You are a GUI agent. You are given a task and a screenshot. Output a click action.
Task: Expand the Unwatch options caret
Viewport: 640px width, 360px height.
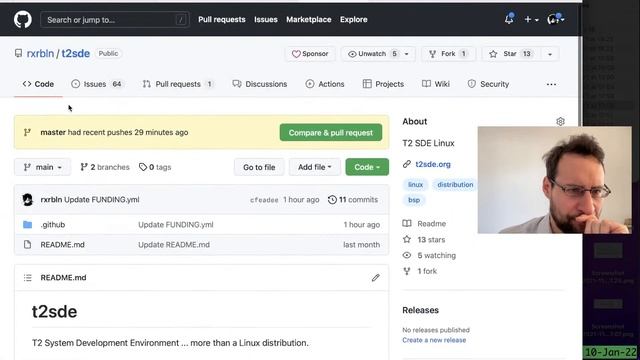(x=407, y=54)
